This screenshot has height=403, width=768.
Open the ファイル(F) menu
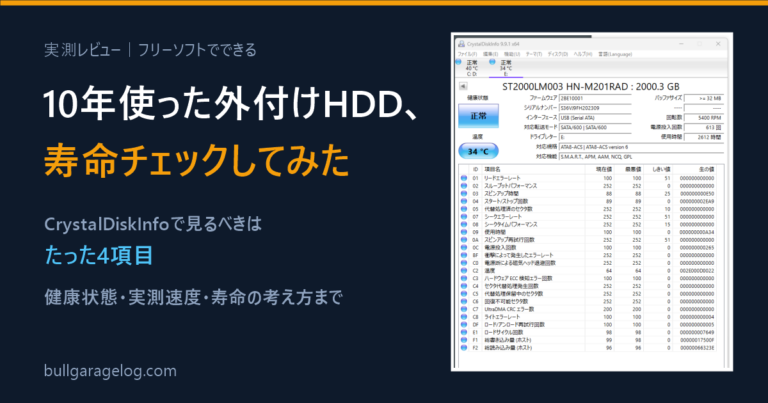[467, 54]
